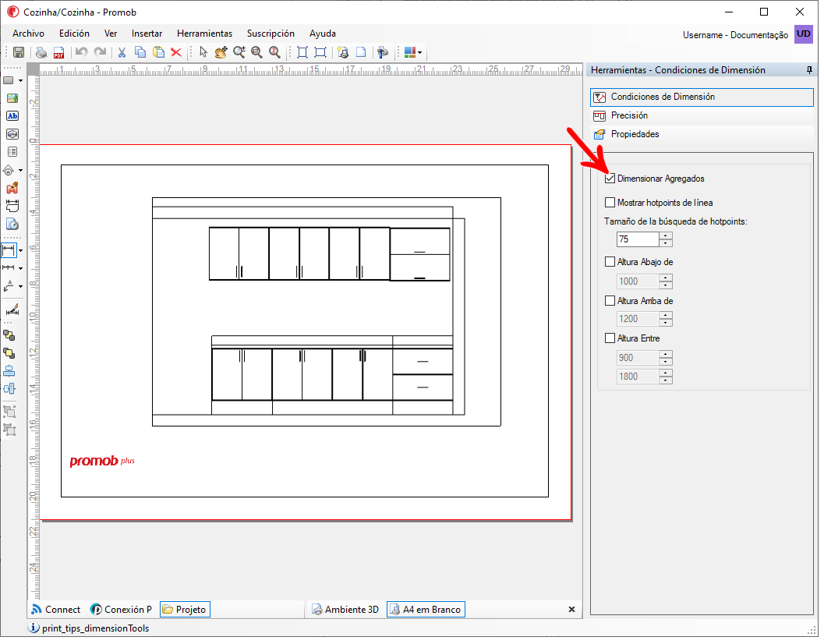The height and width of the screenshot is (644, 824).
Task: Delete selection with the red X icon
Action: pos(176,52)
